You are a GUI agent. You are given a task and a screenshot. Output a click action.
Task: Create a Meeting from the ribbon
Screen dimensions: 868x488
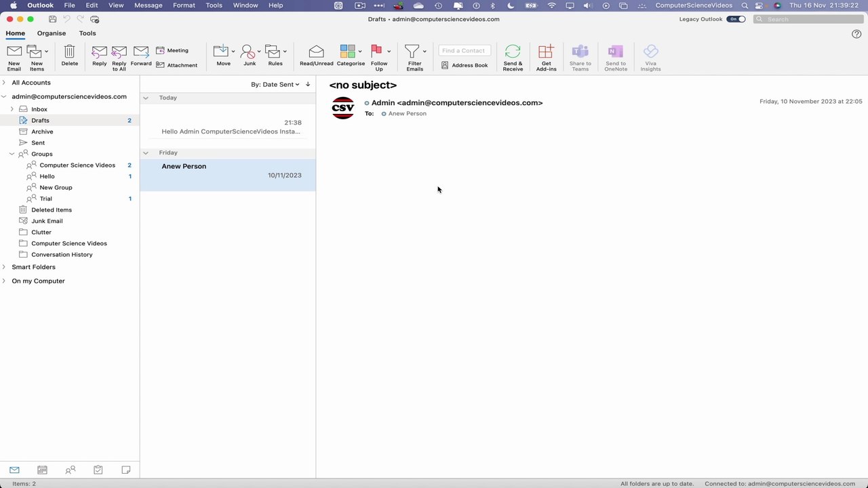click(172, 50)
